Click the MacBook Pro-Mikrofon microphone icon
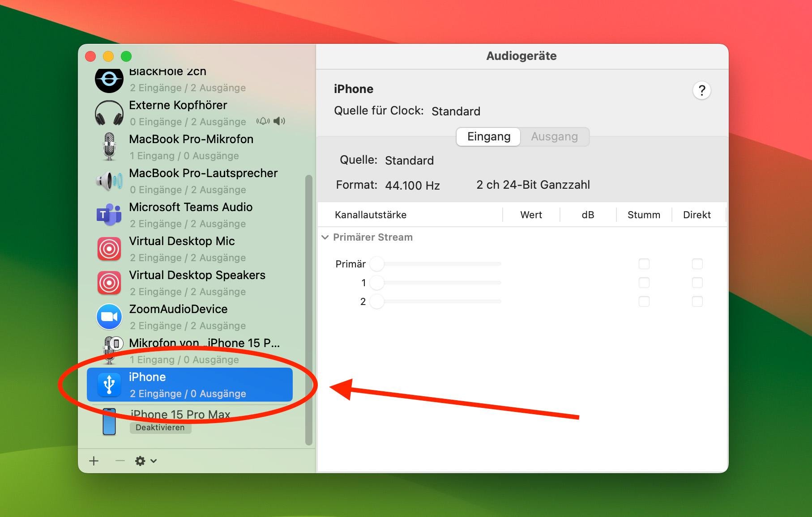The width and height of the screenshot is (812, 517). (x=109, y=147)
